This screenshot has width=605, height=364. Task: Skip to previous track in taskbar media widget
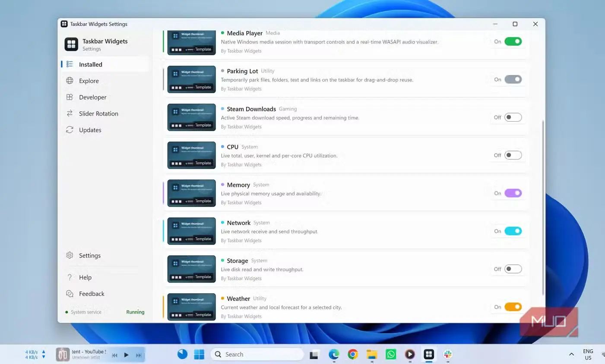point(114,355)
